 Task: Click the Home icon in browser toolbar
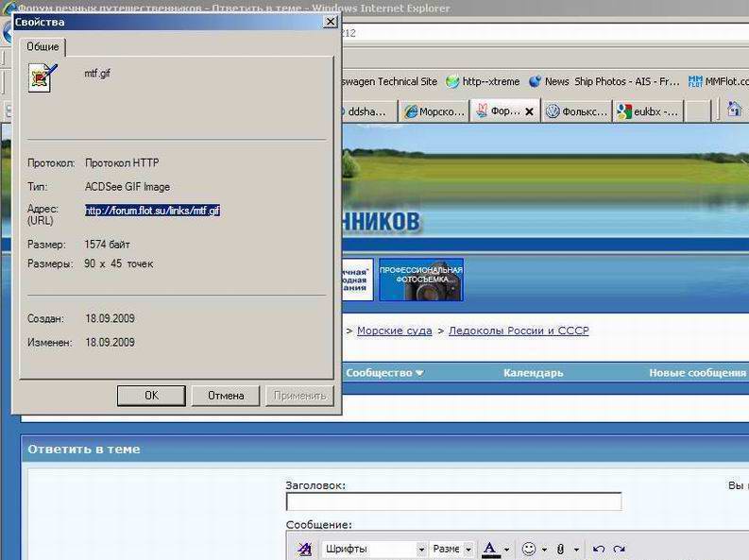[x=734, y=110]
